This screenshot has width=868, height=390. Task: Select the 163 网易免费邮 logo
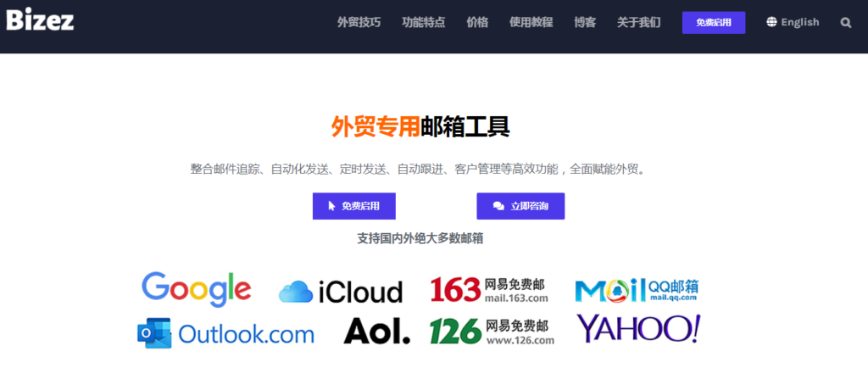point(489,290)
